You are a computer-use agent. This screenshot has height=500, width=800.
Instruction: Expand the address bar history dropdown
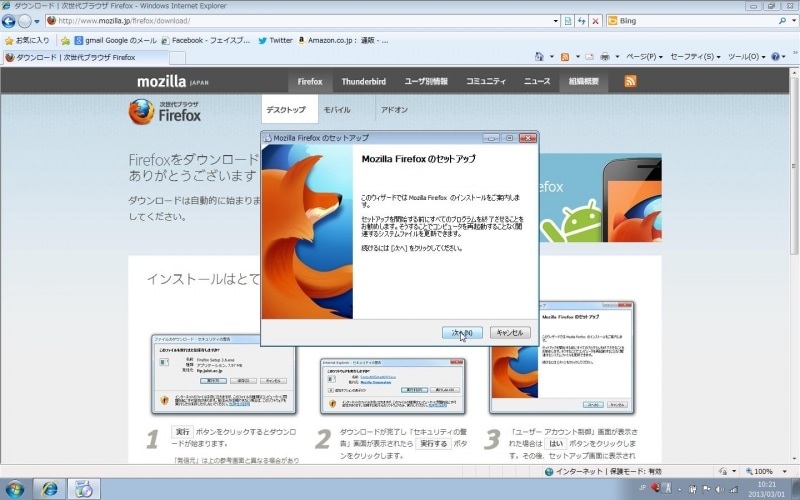556,21
